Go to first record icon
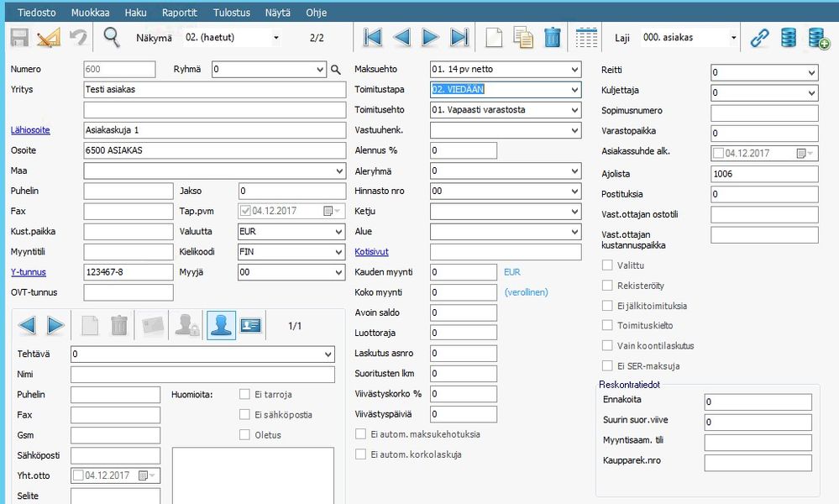This screenshot has width=839, height=504. (x=372, y=38)
